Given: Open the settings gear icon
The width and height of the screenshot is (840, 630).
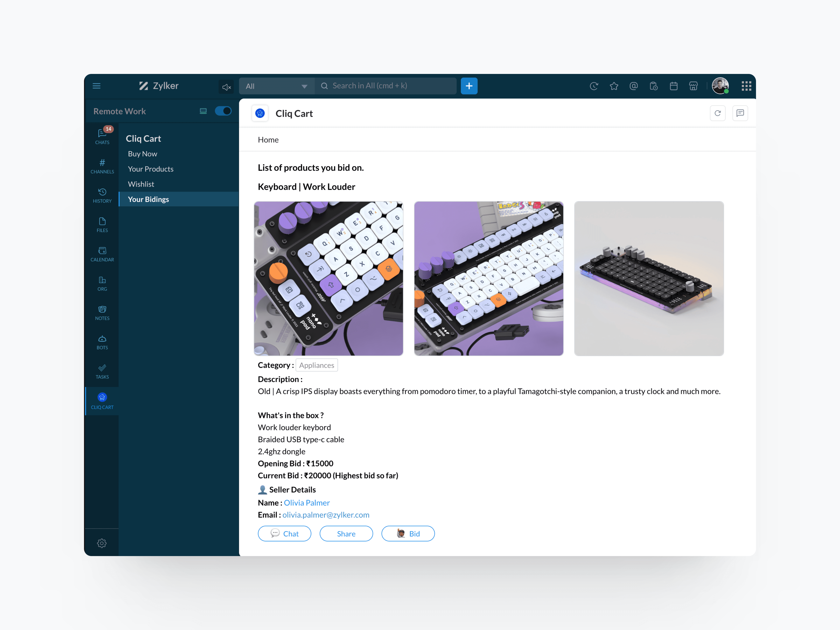Looking at the screenshot, I should [102, 543].
